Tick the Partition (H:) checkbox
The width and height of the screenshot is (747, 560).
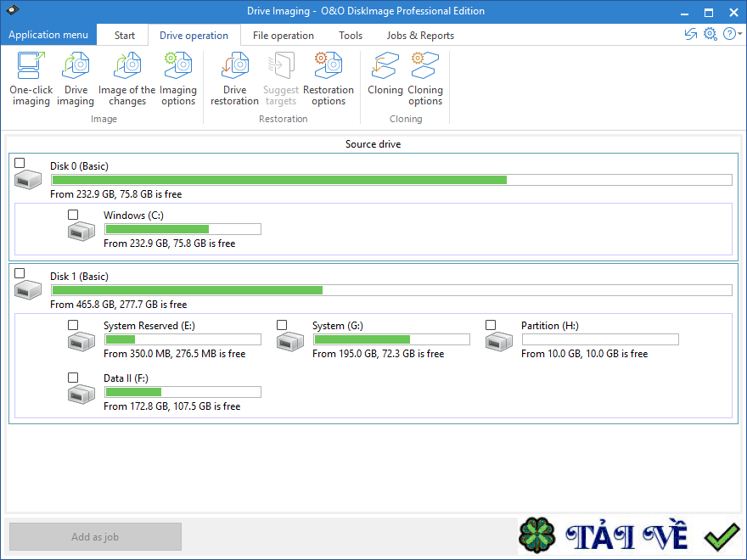click(x=491, y=325)
